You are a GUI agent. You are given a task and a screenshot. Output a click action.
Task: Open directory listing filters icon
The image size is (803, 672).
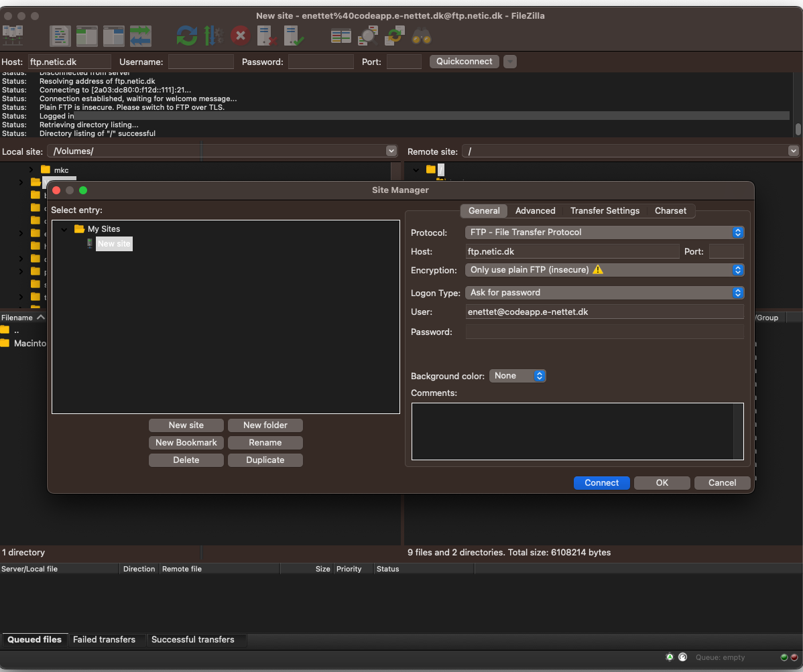pyautogui.click(x=341, y=36)
